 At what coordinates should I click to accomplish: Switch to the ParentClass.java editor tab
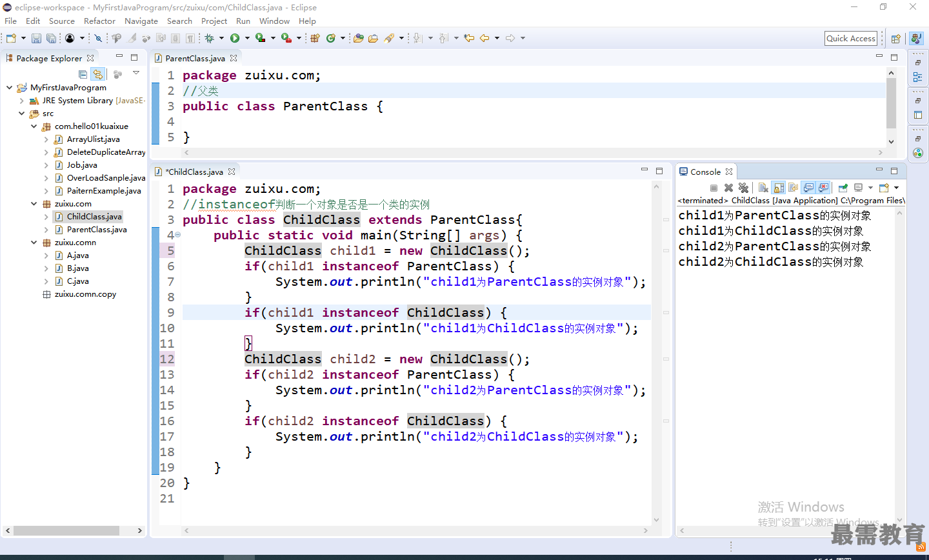click(x=195, y=58)
